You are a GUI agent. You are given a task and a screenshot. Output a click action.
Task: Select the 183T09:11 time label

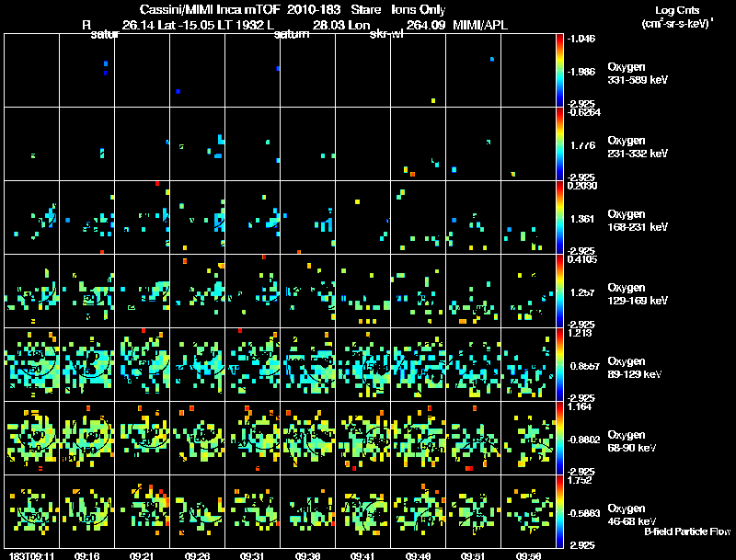pyautogui.click(x=28, y=554)
